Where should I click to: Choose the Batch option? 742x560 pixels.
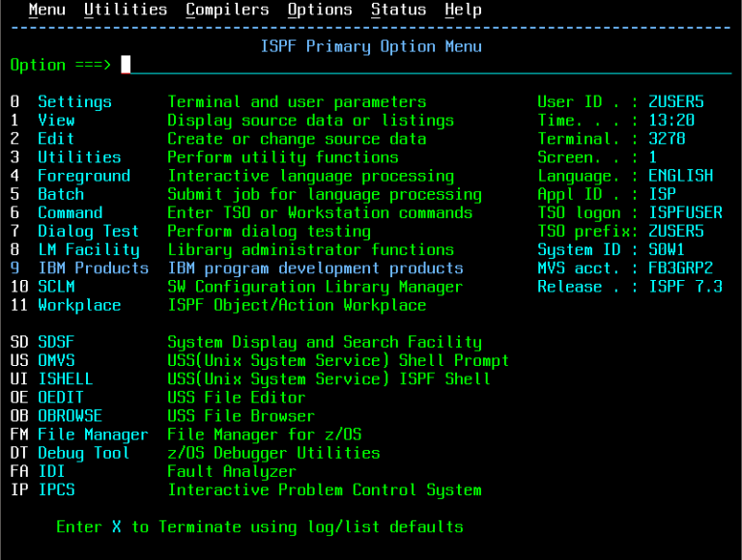[61, 194]
